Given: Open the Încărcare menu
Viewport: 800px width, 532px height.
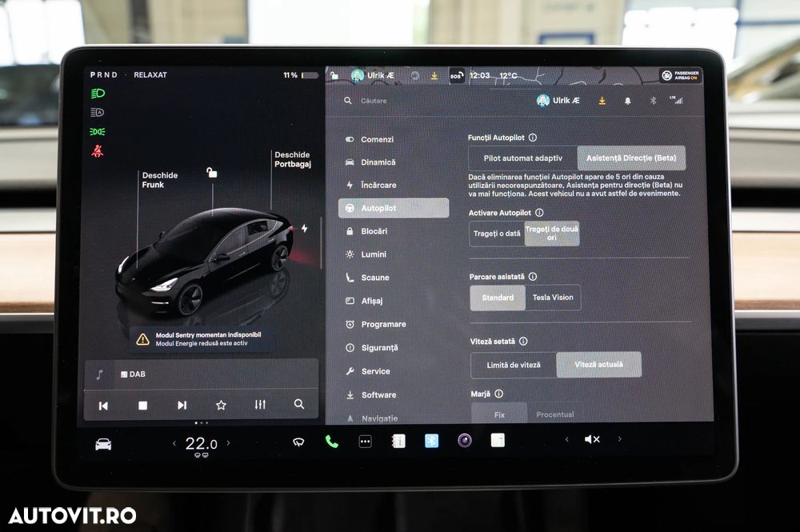Looking at the screenshot, I should (x=394, y=185).
